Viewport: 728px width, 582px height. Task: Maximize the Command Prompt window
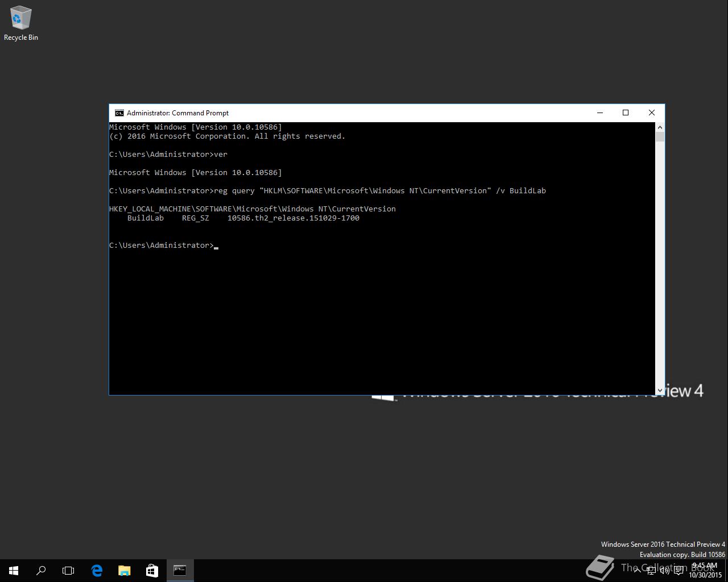pyautogui.click(x=626, y=113)
